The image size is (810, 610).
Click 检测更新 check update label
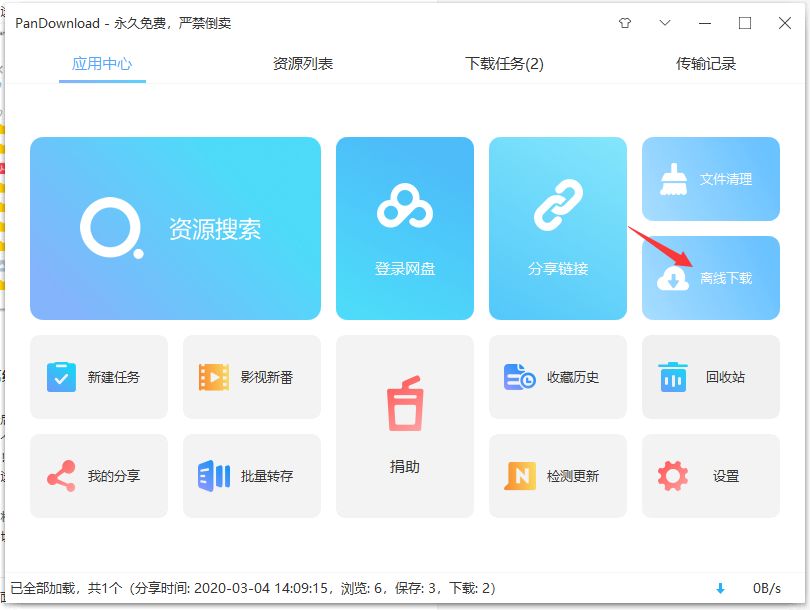(x=573, y=476)
